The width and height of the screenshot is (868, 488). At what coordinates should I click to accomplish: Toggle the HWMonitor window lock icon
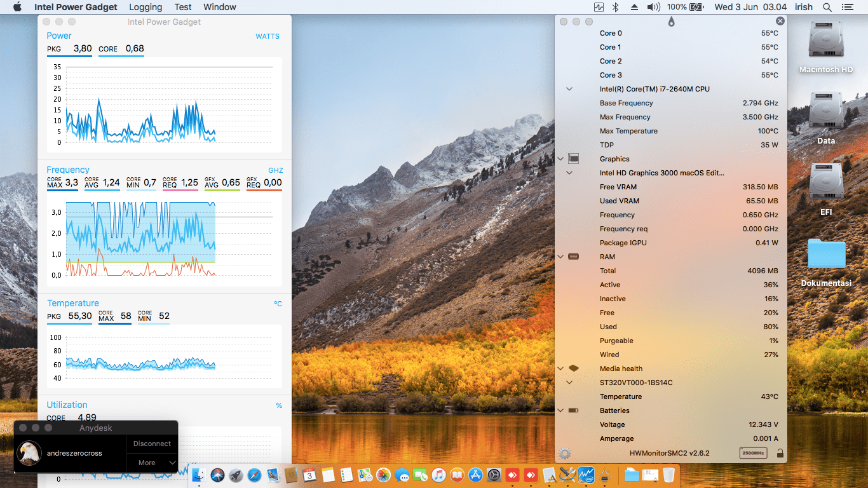point(780,454)
